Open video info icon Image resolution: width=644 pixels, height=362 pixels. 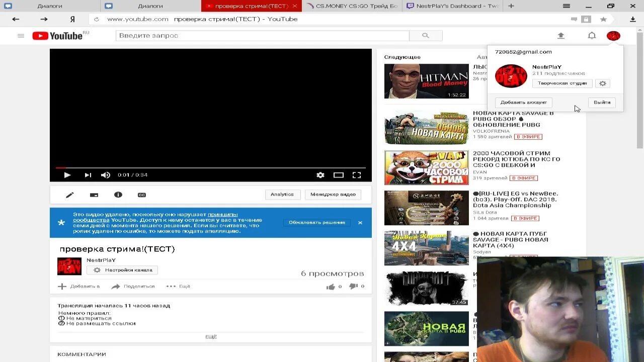pyautogui.click(x=118, y=195)
